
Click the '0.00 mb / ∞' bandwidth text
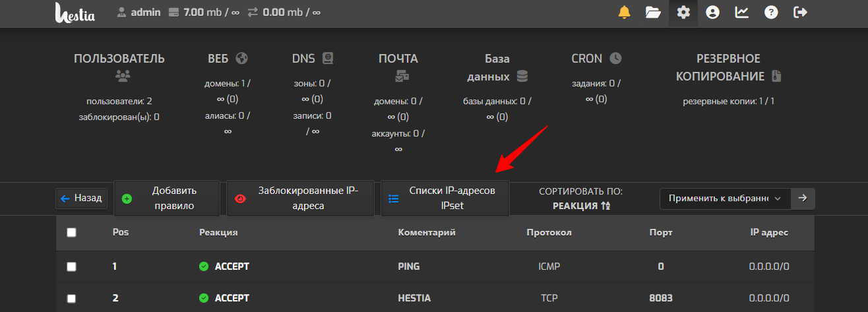tap(292, 13)
